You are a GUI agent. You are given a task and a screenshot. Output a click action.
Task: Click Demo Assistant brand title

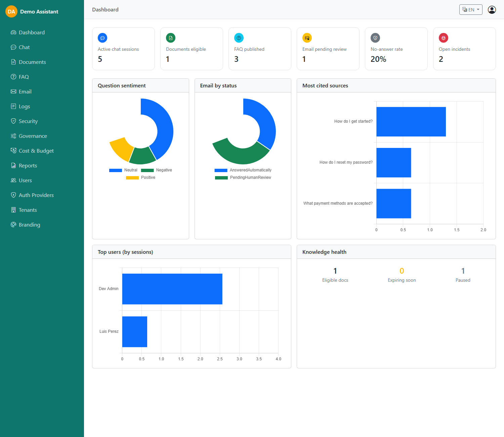point(39,12)
